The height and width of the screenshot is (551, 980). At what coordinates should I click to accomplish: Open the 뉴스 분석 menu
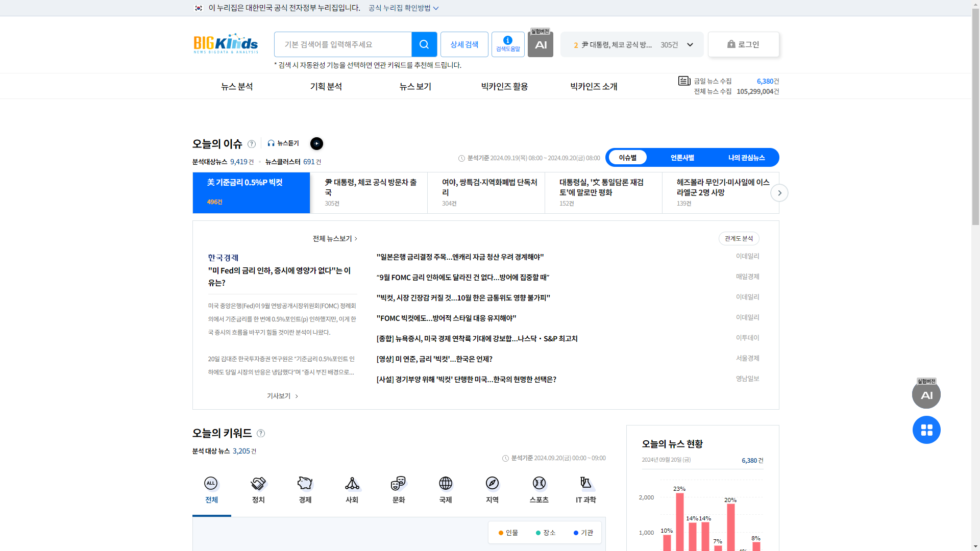237,86
